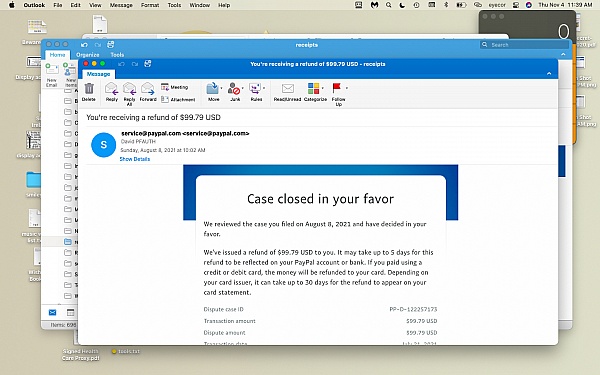Open Spotlight search in menu bar
The image size is (600, 375).
click(388, 5)
